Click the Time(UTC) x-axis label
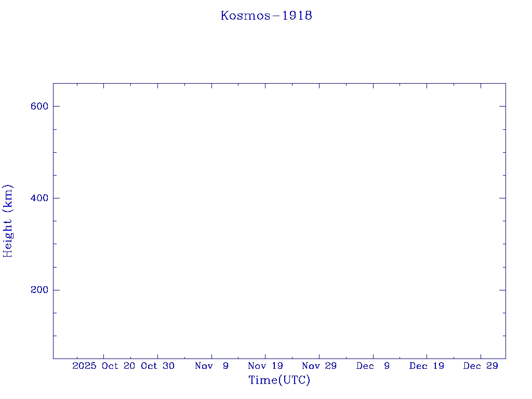Screen dimensions: 532x399 [279, 380]
